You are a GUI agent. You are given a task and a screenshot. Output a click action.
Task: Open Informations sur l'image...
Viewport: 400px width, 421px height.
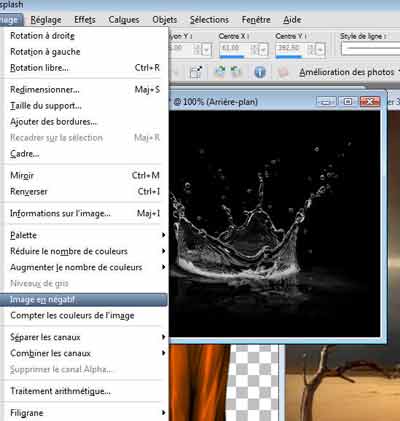pyautogui.click(x=84, y=213)
